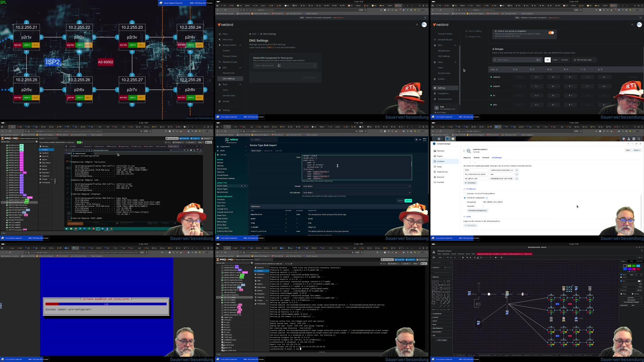Switch to Protokoll tab in Container Manager
The width and height of the screenshot is (644, 362).
(486, 158)
